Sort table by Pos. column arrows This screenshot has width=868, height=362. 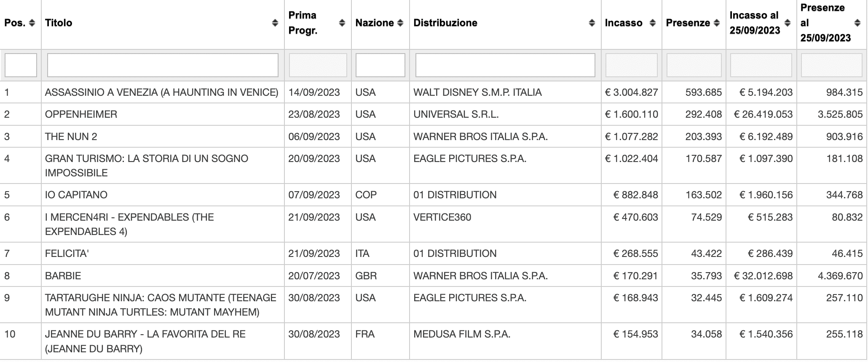tap(32, 23)
